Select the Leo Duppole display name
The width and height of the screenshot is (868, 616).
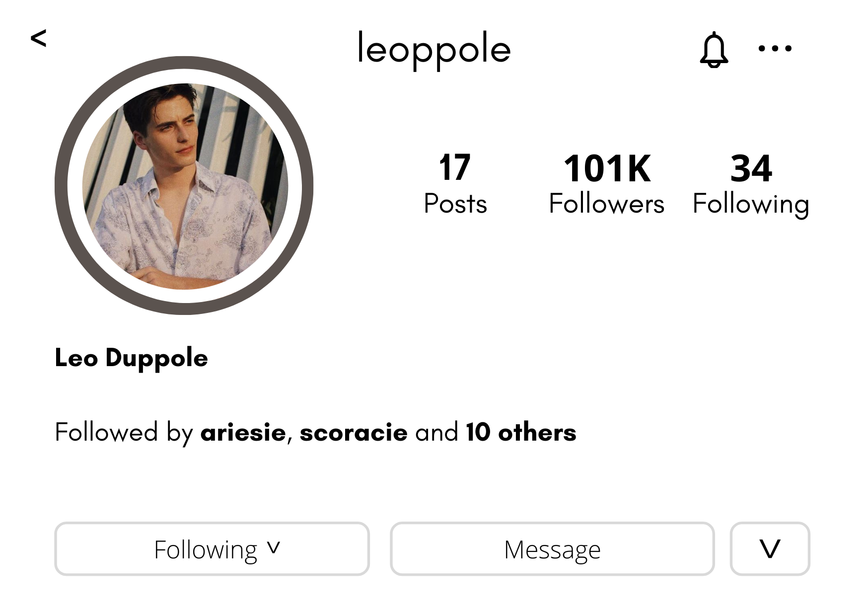(131, 358)
